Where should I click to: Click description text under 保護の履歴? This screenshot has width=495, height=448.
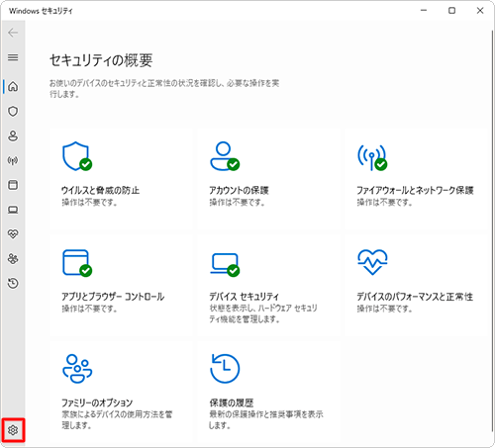[266, 419]
